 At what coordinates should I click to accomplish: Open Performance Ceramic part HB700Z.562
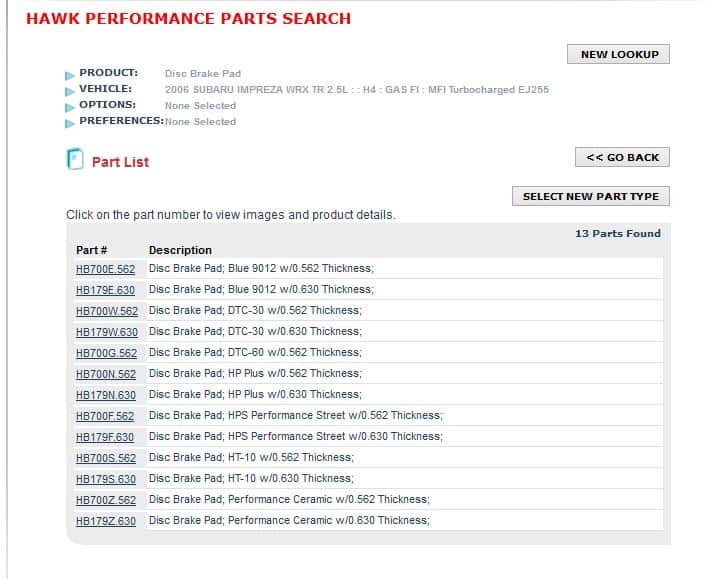pos(106,500)
